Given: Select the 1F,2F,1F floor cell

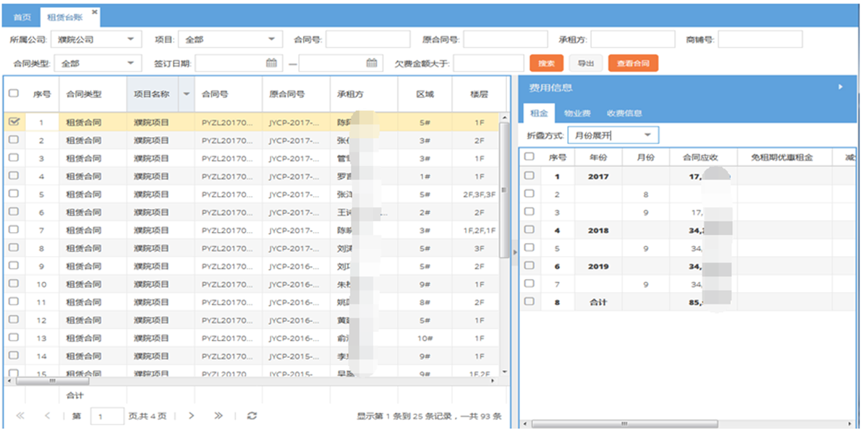Looking at the screenshot, I should point(479,230).
